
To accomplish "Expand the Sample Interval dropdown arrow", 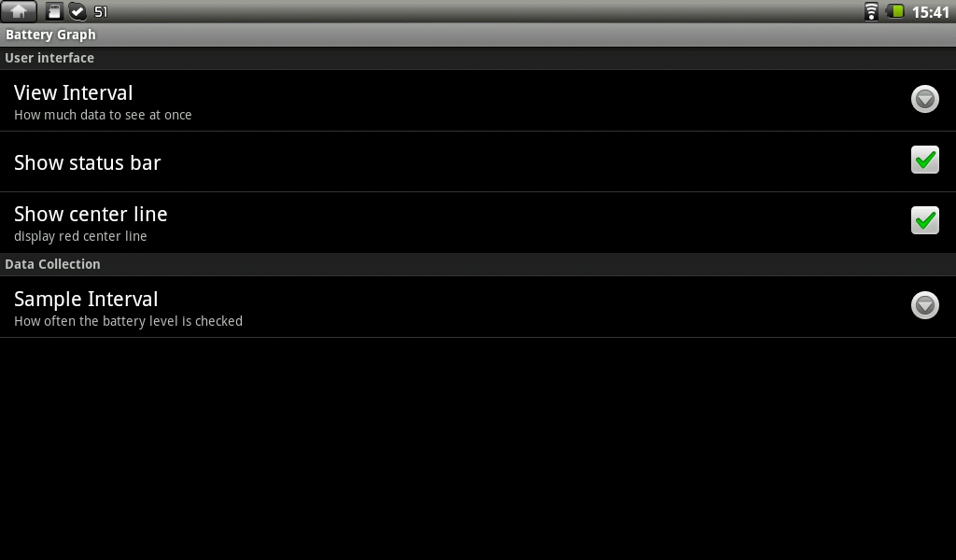I will (x=925, y=305).
